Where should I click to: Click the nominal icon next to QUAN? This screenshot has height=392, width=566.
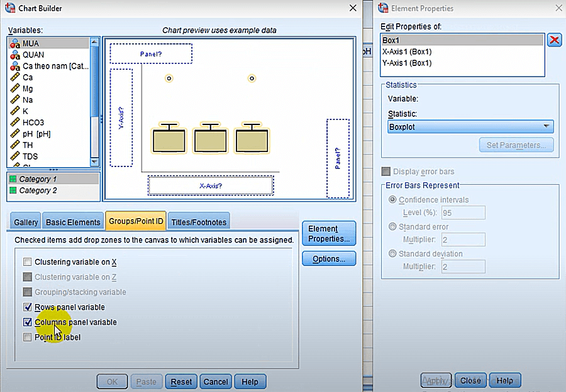pos(14,55)
